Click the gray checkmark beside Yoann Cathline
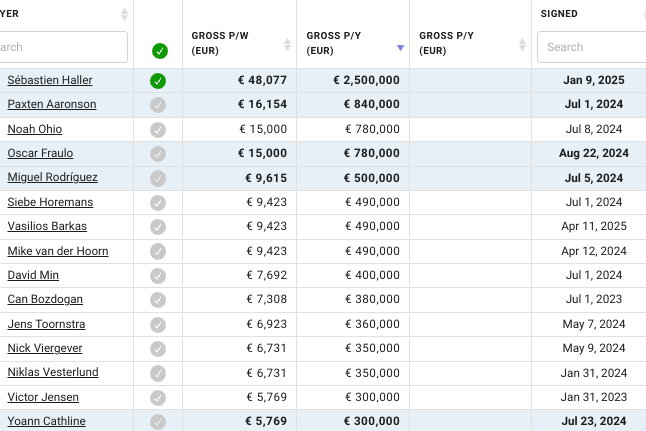 click(158, 422)
